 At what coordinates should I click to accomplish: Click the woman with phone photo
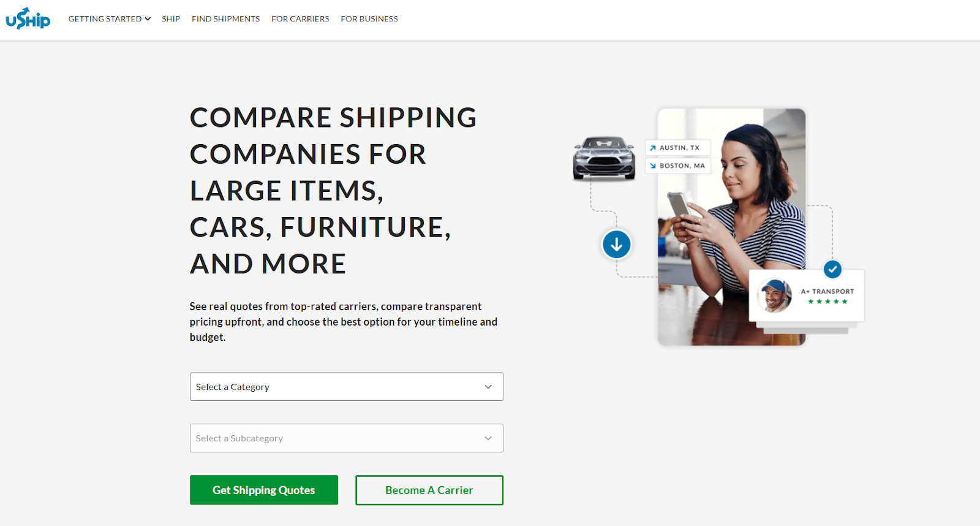[731, 227]
